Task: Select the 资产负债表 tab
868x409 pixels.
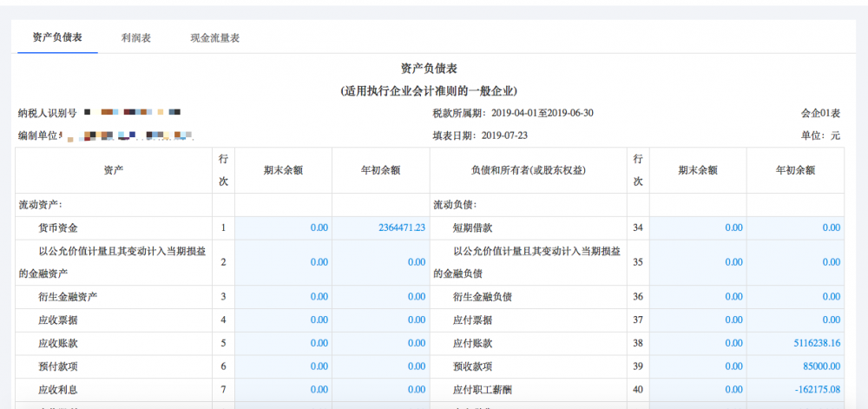Action: [57, 38]
